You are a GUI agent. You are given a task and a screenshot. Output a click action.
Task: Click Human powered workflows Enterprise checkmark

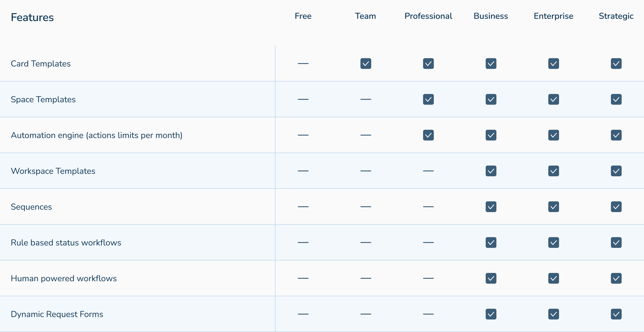coord(554,278)
